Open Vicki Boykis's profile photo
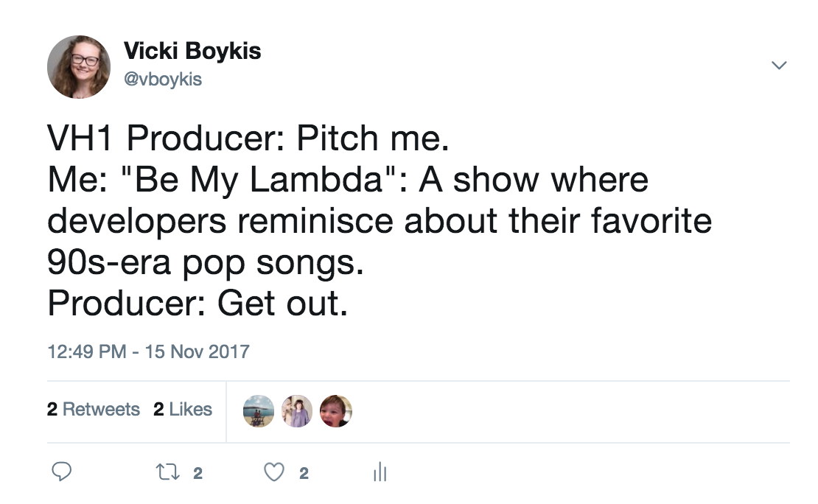This screenshot has width=818, height=504. [x=79, y=67]
